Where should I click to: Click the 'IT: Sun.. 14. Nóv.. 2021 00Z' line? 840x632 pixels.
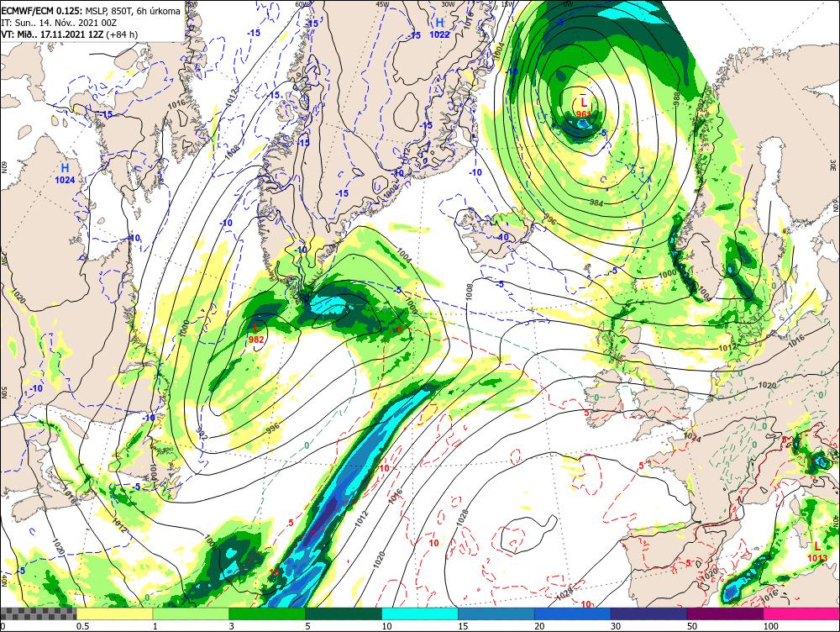[x=59, y=23]
